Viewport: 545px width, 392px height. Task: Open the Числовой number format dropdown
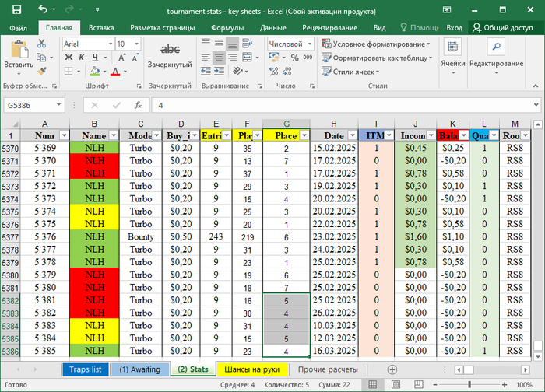[x=310, y=44]
